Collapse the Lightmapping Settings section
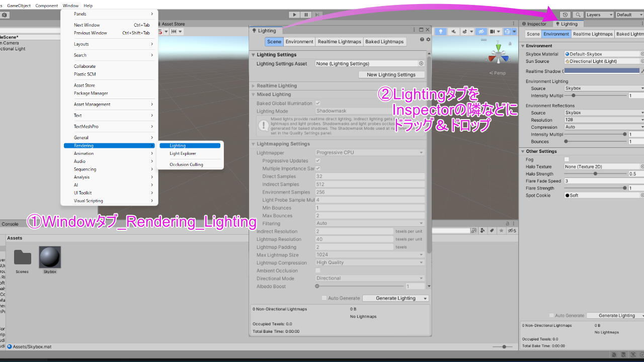644x362 pixels. [253, 144]
